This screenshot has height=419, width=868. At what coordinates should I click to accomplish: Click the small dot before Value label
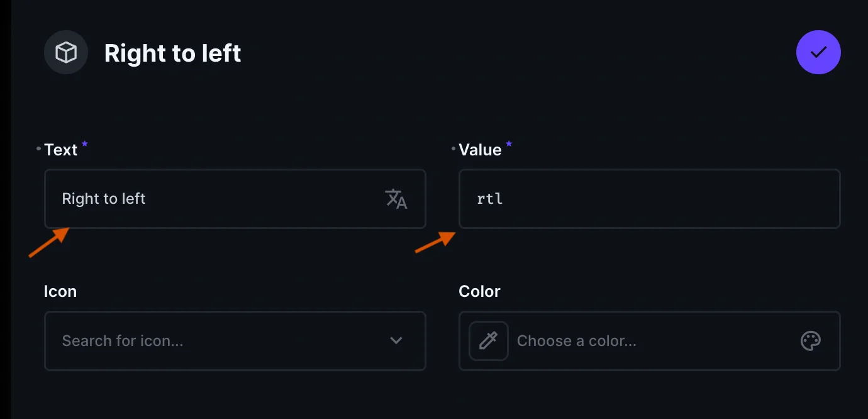[453, 149]
